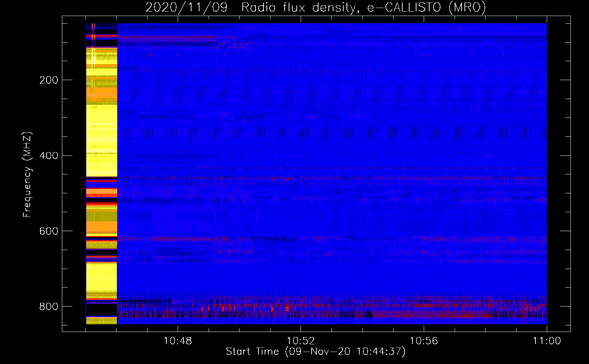Click the 200 frequency tick label
Image resolution: width=589 pixels, height=364 pixels.
pyautogui.click(x=49, y=80)
